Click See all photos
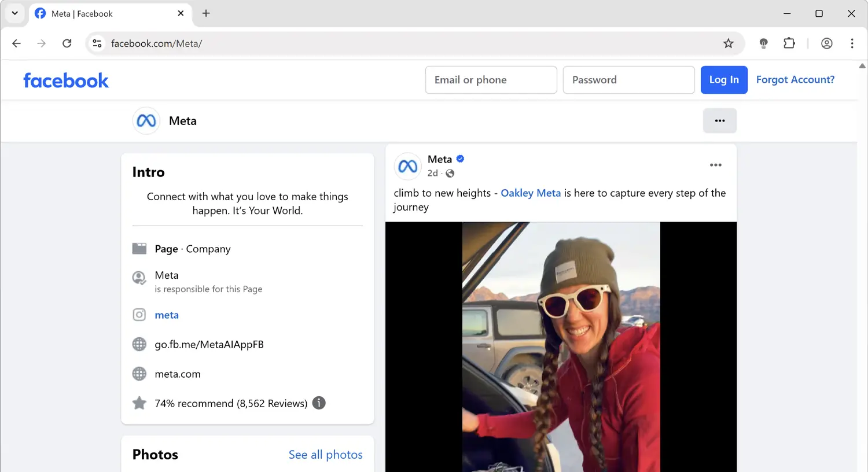The width and height of the screenshot is (868, 472). (x=326, y=455)
